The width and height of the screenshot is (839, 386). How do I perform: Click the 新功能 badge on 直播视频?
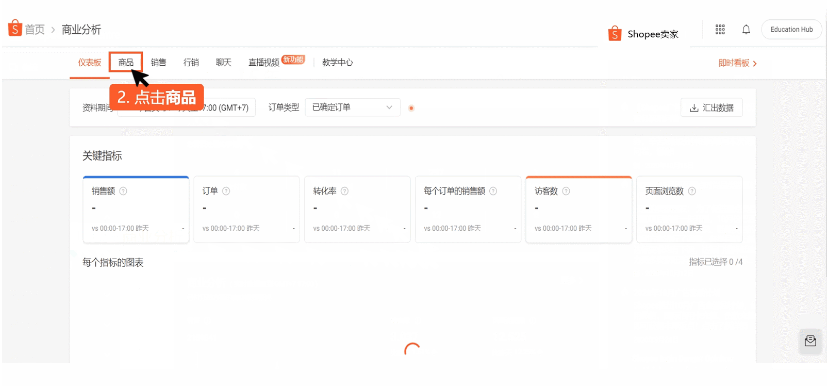[293, 60]
